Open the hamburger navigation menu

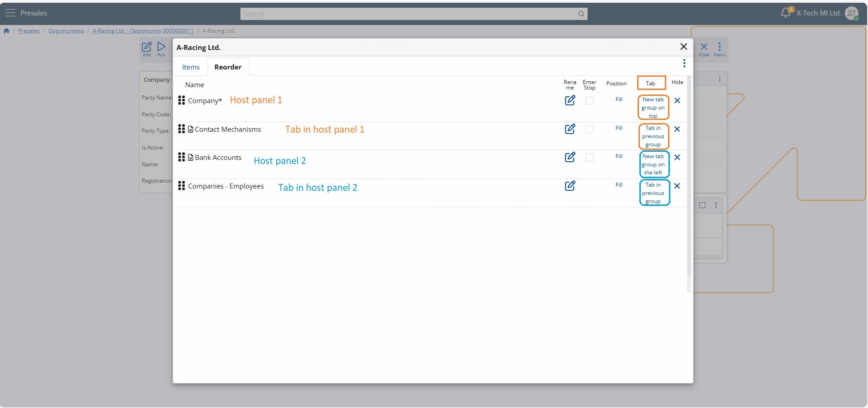pyautogui.click(x=10, y=13)
